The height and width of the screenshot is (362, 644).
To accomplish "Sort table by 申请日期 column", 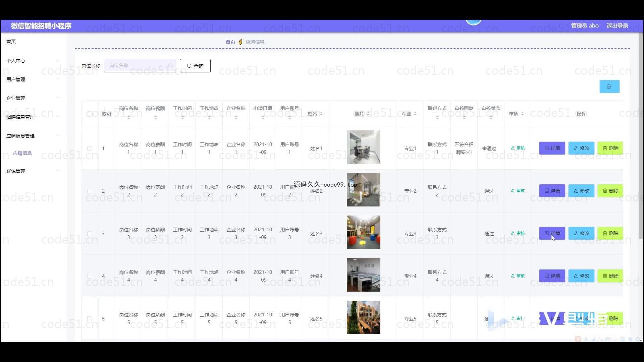I will (263, 117).
